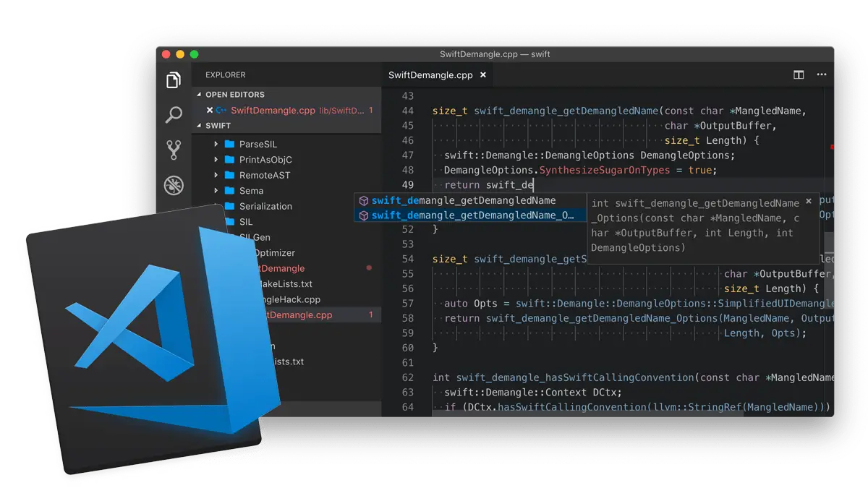This screenshot has width=868, height=488.
Task: Expand the RemoteAST folder arrow
Action: tap(216, 175)
